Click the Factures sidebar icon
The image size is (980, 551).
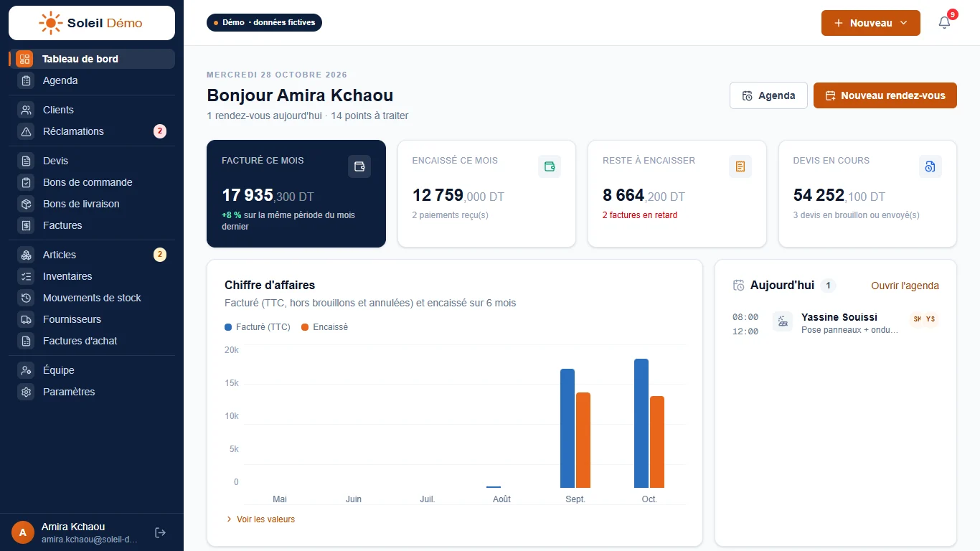click(x=26, y=225)
